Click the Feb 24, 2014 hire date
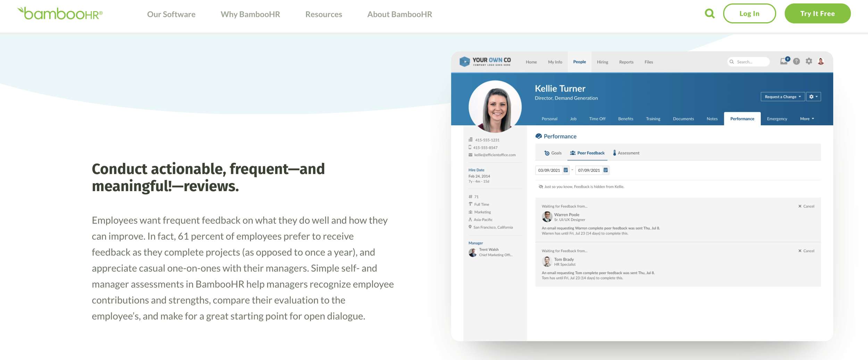The height and width of the screenshot is (360, 868). tap(479, 176)
